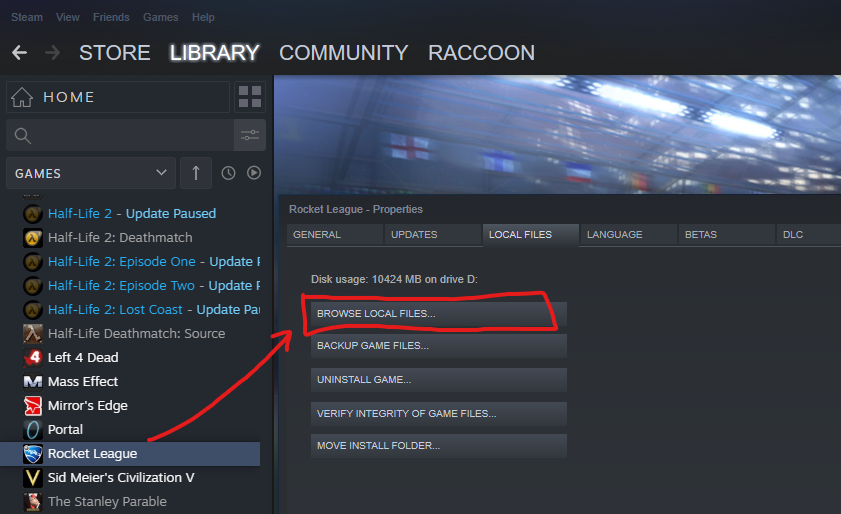Click UNINSTALL GAME button
Image resolution: width=841 pixels, height=514 pixels.
pos(439,380)
